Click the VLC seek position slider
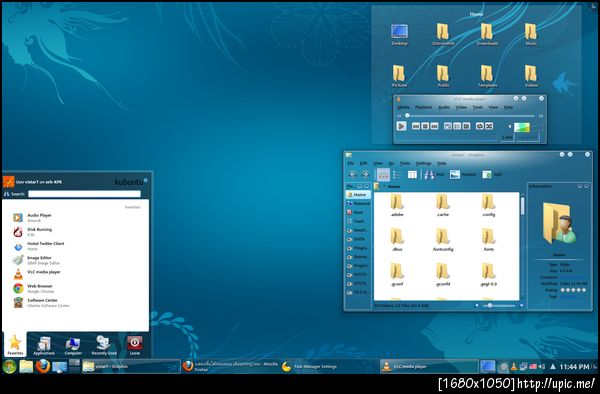This screenshot has width=600, height=394. [x=470, y=116]
